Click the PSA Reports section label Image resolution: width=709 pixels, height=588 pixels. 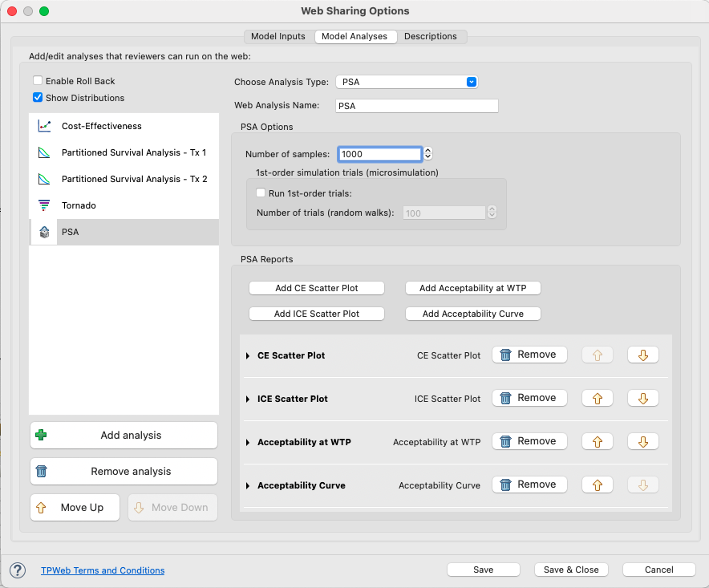point(267,259)
